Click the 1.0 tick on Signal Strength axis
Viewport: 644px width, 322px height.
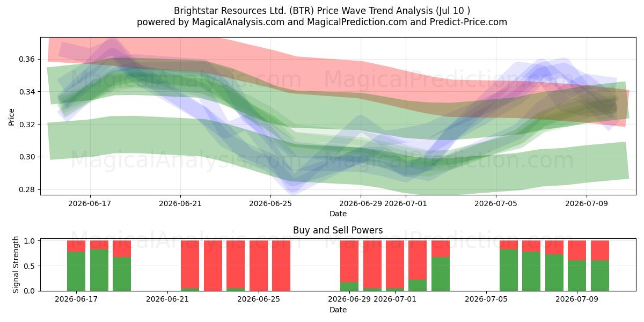30,241
